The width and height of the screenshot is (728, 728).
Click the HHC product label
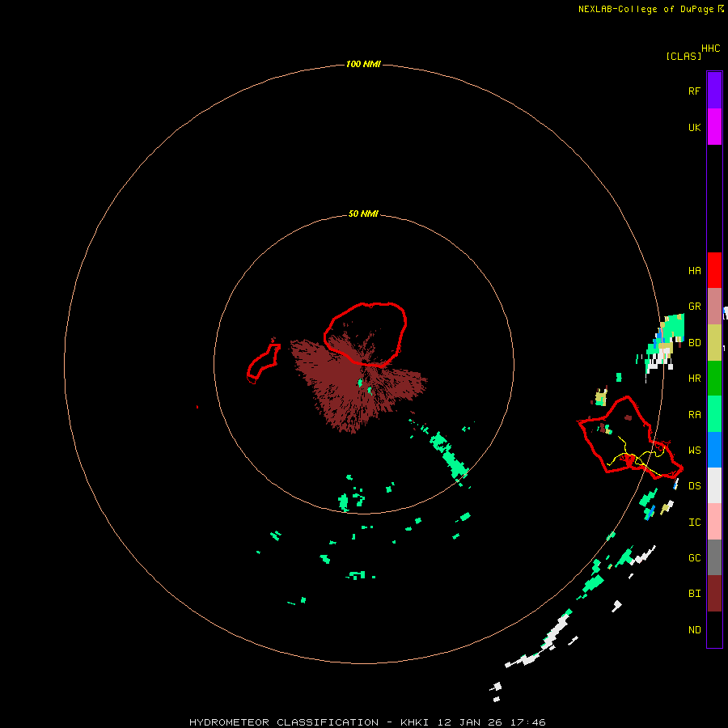click(710, 49)
